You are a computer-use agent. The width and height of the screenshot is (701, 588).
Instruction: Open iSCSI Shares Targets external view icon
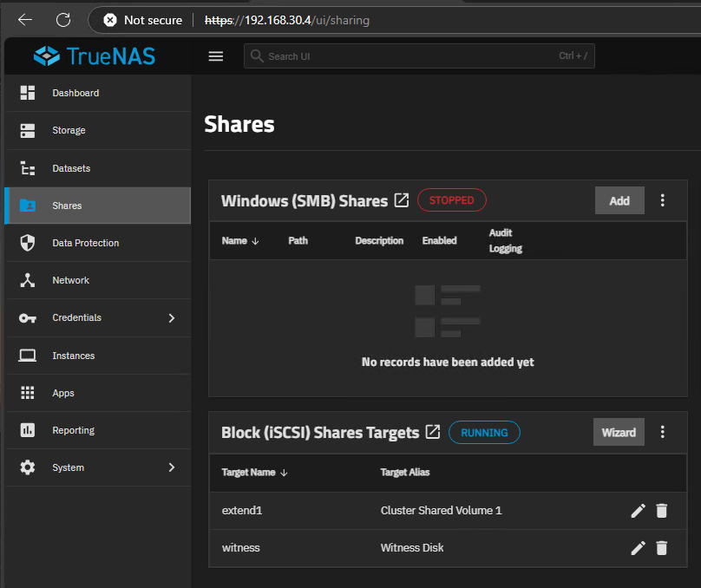pos(433,432)
